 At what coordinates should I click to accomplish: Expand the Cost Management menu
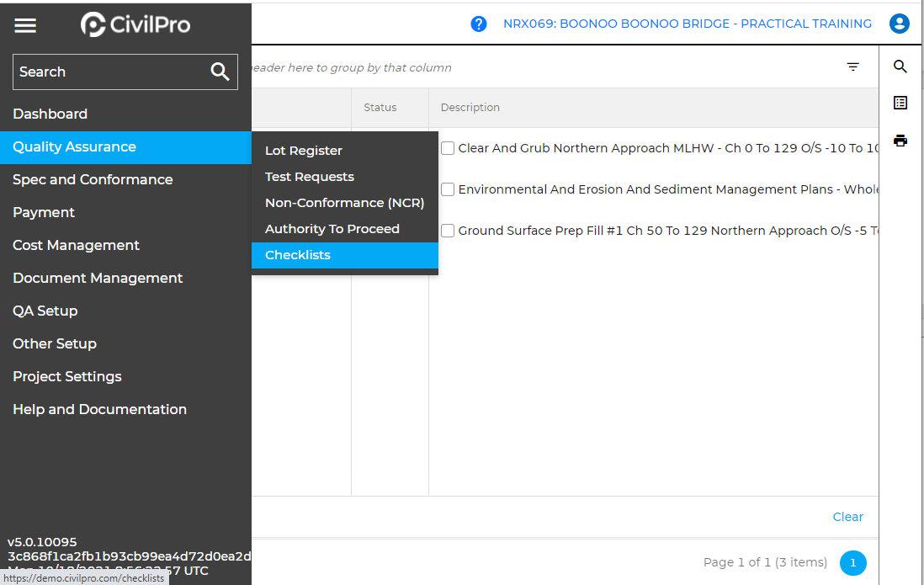76,245
